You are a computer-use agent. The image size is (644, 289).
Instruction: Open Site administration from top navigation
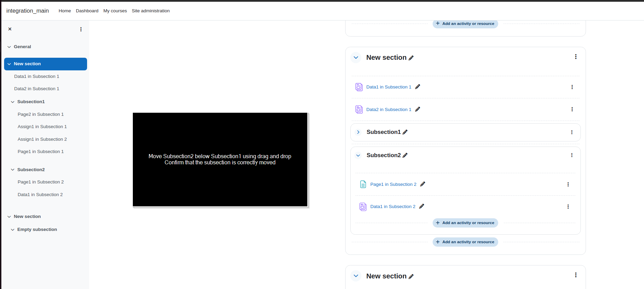(x=151, y=11)
